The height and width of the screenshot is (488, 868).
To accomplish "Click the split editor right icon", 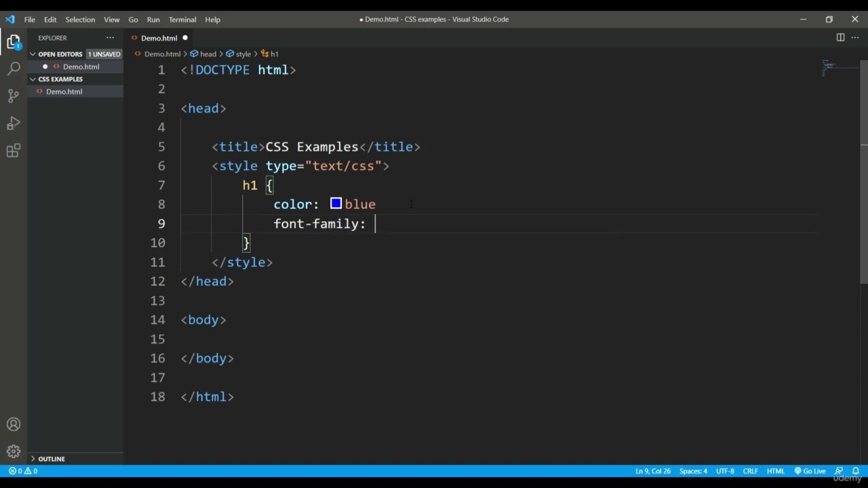I will coord(840,38).
